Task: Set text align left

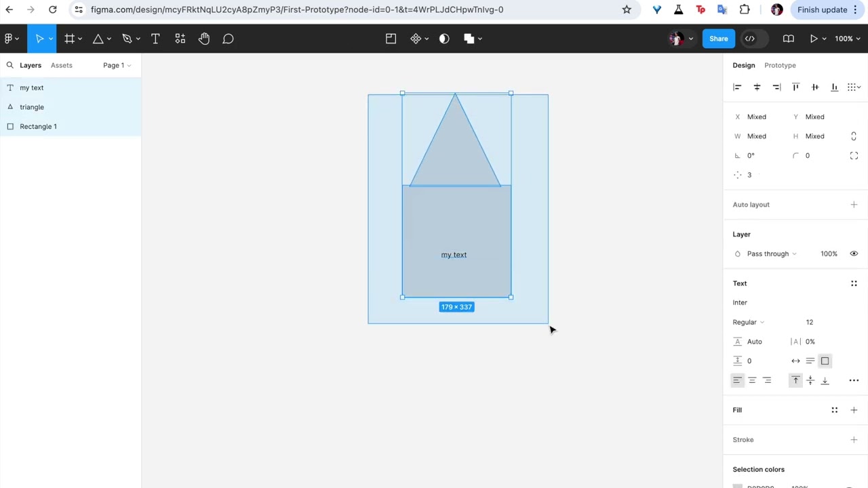Action: point(737,380)
